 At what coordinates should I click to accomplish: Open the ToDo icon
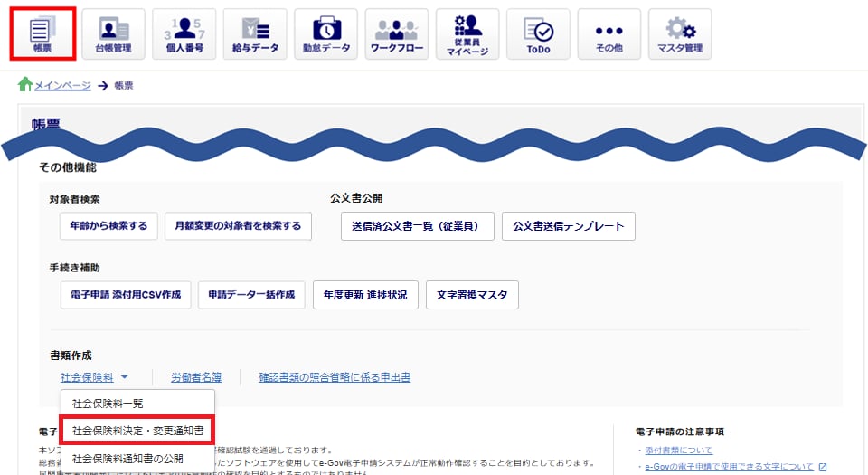pos(538,34)
